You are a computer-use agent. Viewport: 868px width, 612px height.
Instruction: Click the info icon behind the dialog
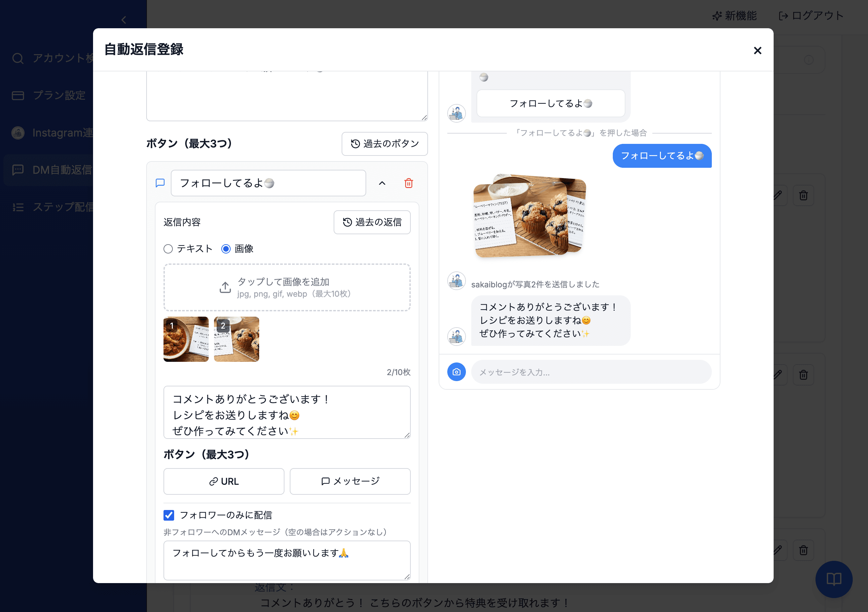(x=809, y=60)
